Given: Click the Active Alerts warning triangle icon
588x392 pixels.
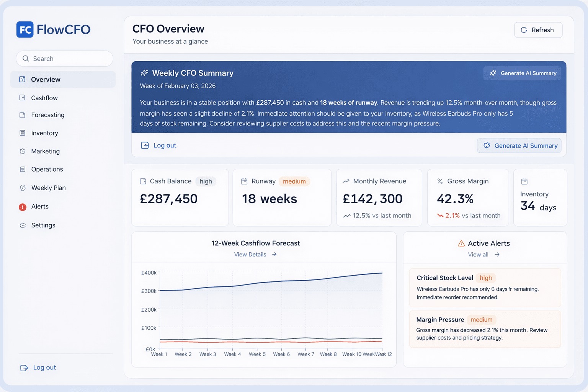Looking at the screenshot, I should point(461,243).
